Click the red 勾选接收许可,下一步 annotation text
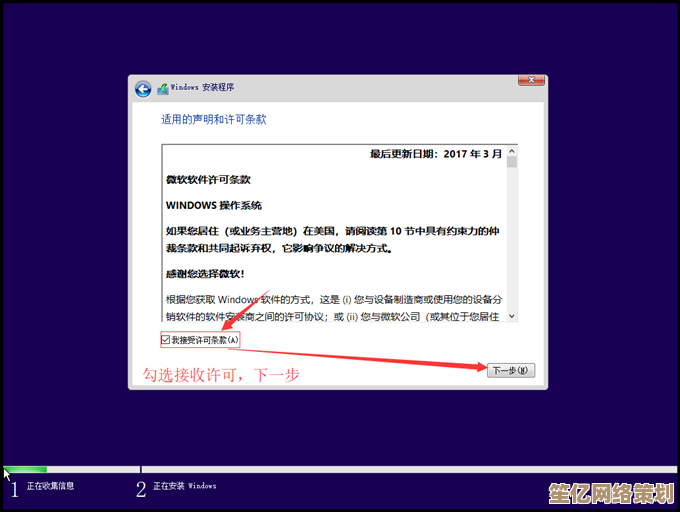The image size is (680, 512). point(215,375)
